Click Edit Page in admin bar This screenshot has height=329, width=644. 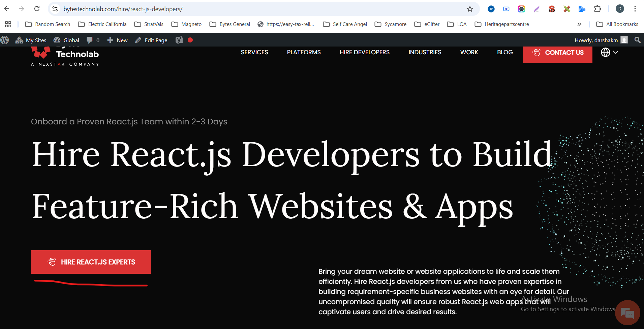coord(151,40)
